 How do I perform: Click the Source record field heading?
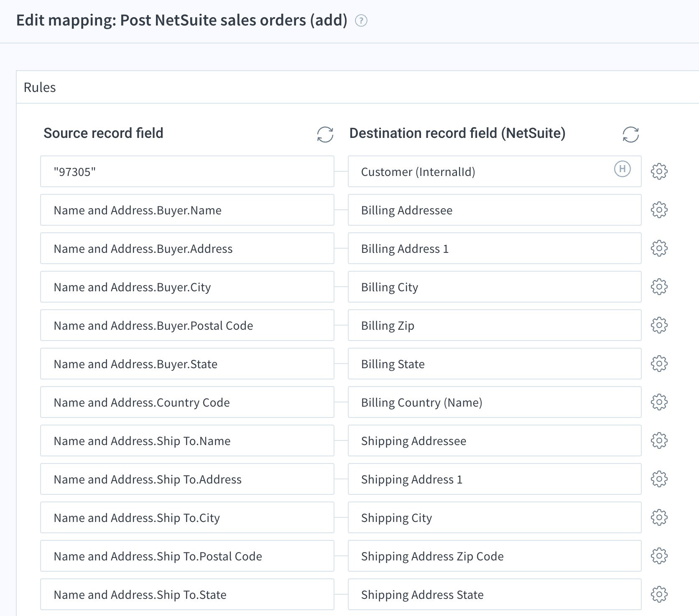pyautogui.click(x=103, y=133)
